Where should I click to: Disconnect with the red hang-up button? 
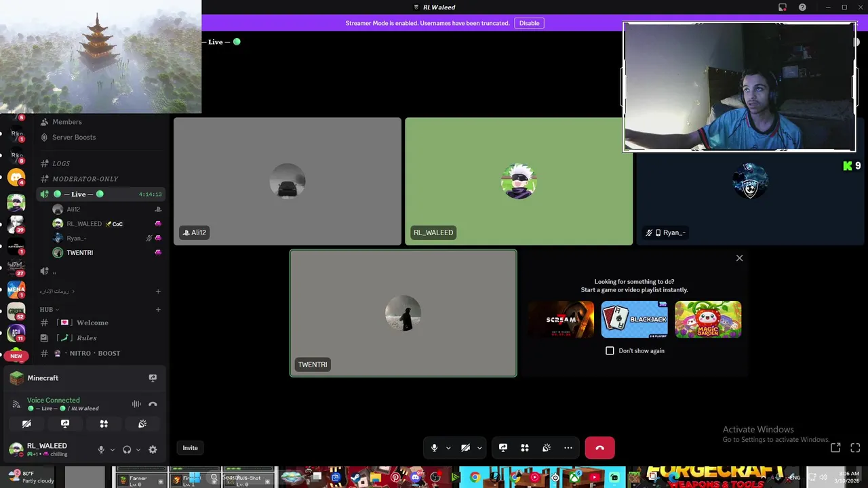click(599, 448)
